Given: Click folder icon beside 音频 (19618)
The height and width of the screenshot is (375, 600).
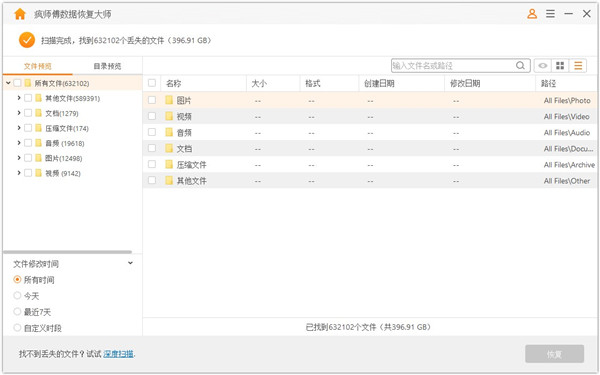Looking at the screenshot, I should (x=38, y=143).
